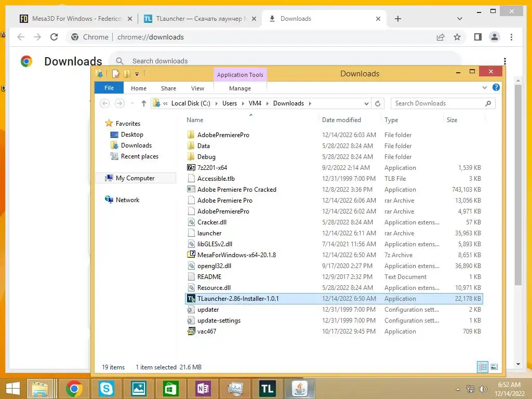Customize Quick Access Toolbar dropdown arrow
Screen dimensions: 532x399
tap(137, 74)
